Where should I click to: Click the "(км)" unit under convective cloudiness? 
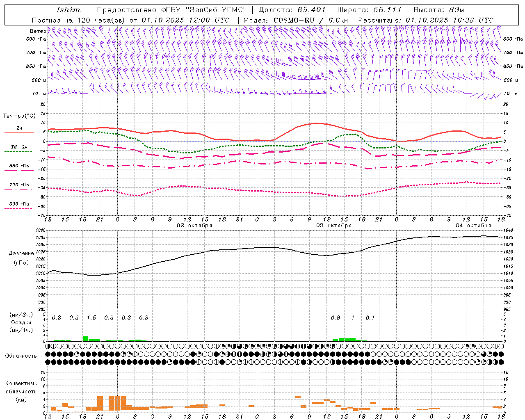tap(21, 399)
